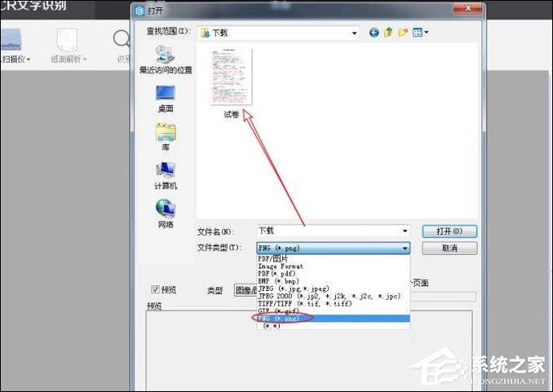Open 计算机 in the sidebar
The image size is (553, 392).
point(166,176)
